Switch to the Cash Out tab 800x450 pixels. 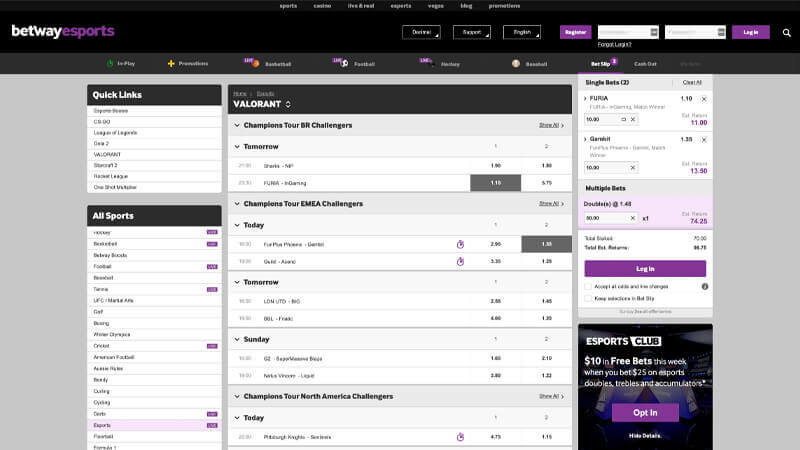[645, 64]
